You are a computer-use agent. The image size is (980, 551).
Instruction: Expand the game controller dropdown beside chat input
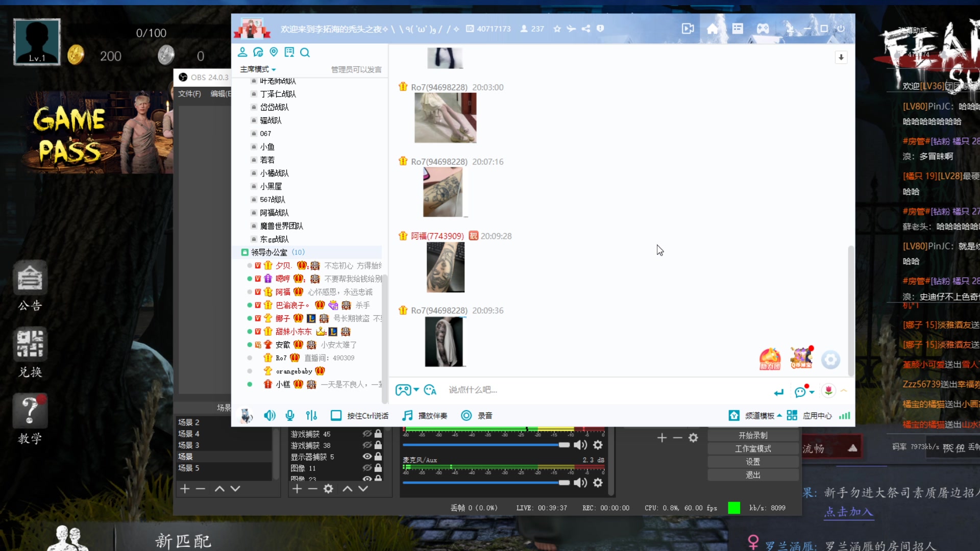point(416,390)
